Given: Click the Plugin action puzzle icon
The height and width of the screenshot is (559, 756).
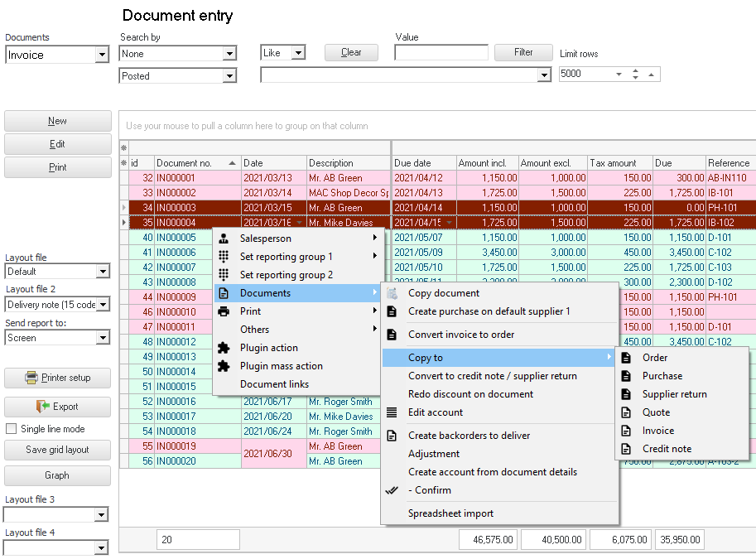Looking at the screenshot, I should tap(223, 348).
